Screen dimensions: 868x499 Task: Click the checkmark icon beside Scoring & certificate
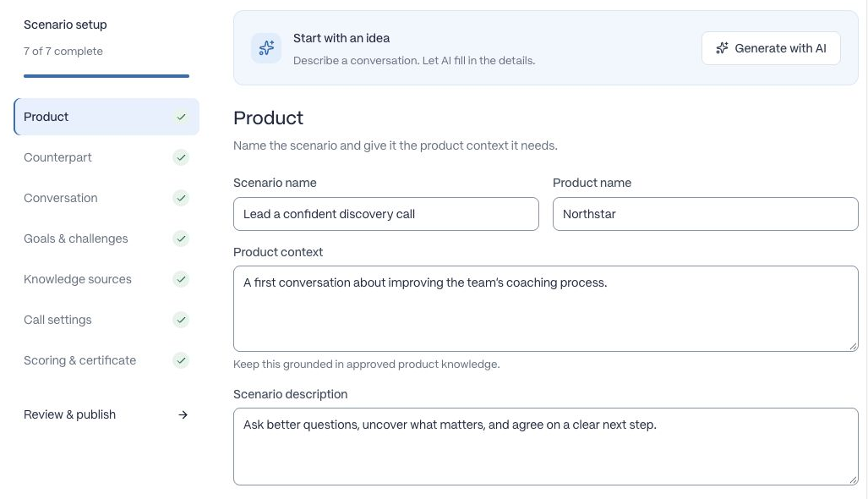click(x=181, y=360)
